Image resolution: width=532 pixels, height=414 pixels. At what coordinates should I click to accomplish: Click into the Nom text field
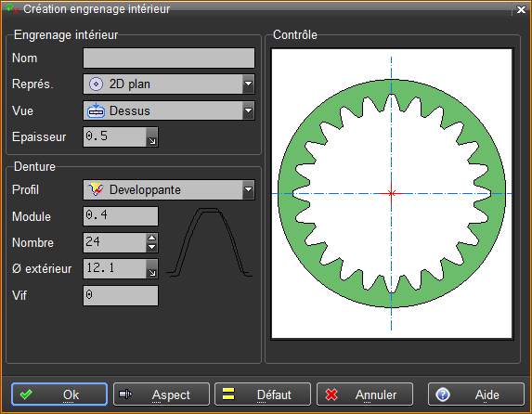click(169, 58)
